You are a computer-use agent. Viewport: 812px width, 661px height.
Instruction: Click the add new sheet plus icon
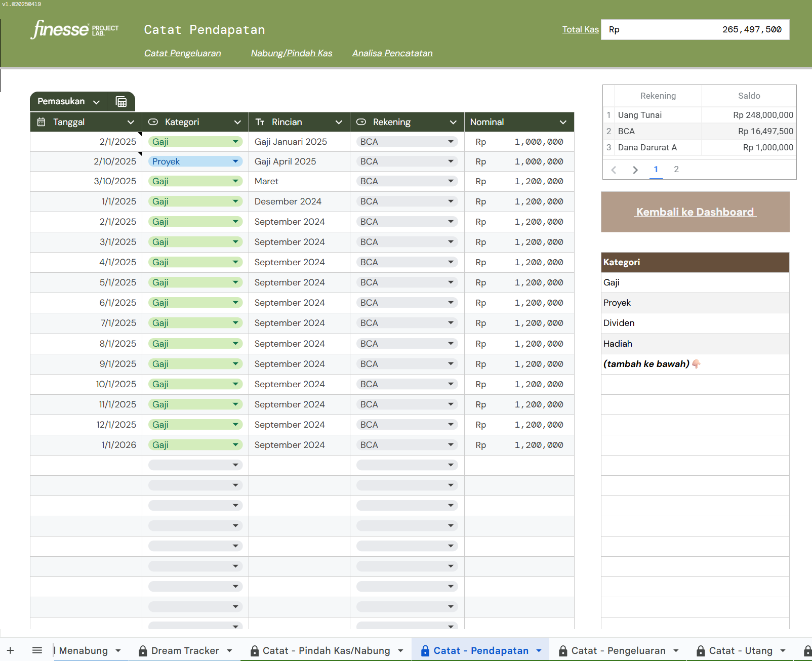10,650
